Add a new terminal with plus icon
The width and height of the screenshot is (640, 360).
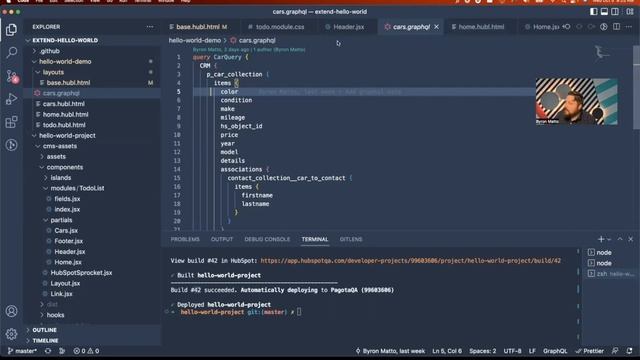(x=601, y=239)
